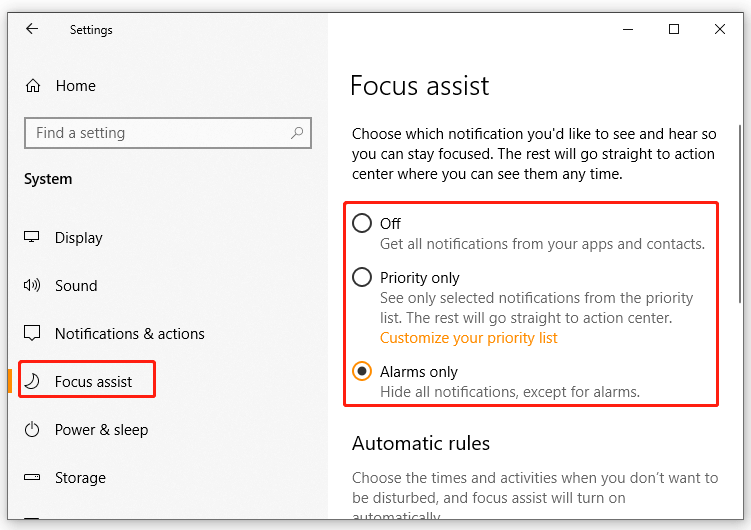Viewport: 751px width, 530px height.
Task: Click the Focus assist moon icon
Action: pyautogui.click(x=32, y=382)
